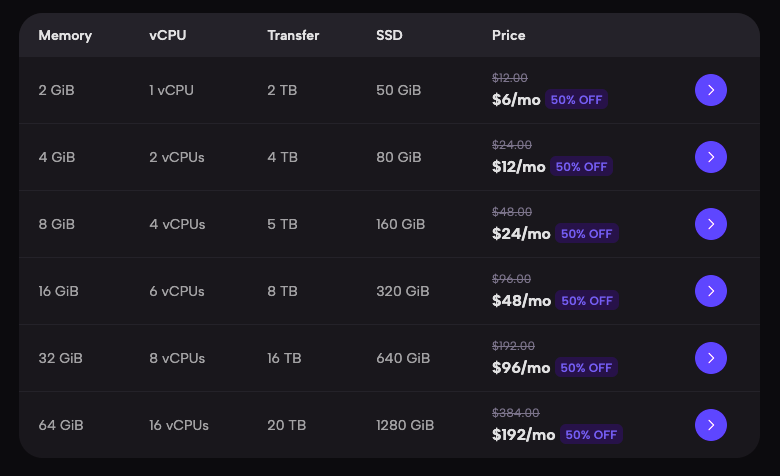The height and width of the screenshot is (476, 780).
Task: Click the 16 TB transfer cell
Action: point(286,358)
